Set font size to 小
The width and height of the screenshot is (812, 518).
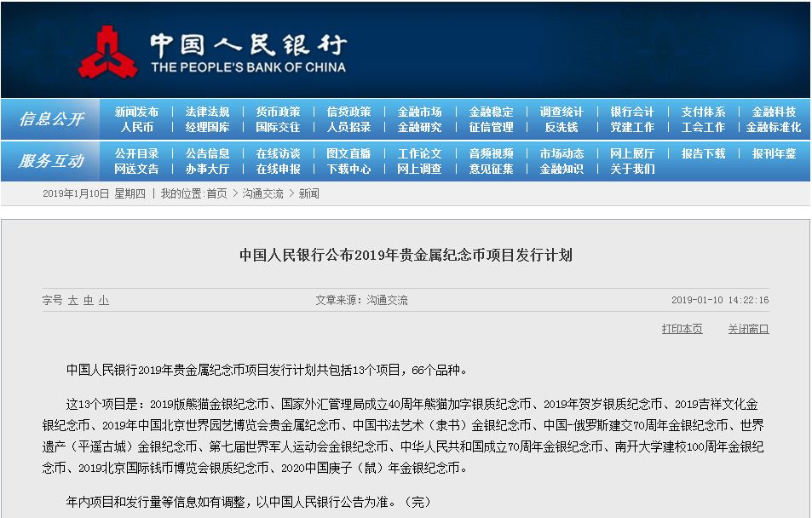[104, 301]
